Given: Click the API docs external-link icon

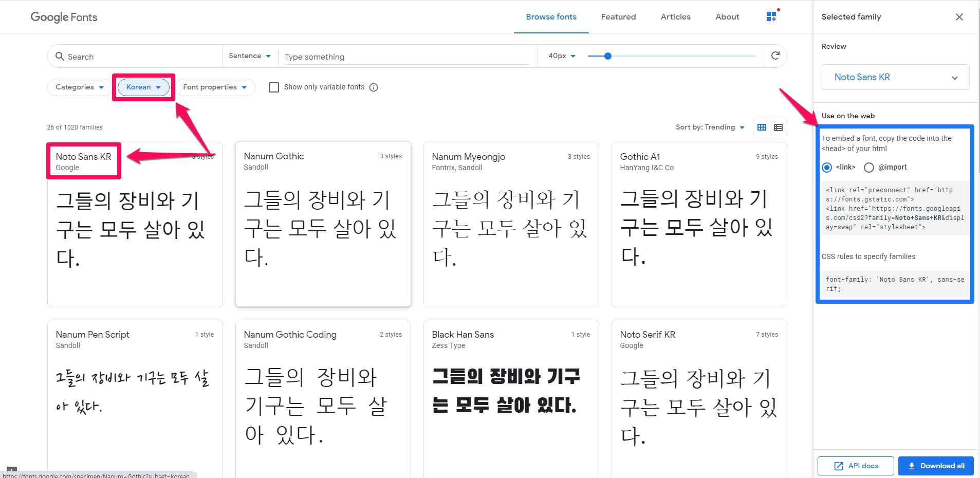Looking at the screenshot, I should click(x=838, y=466).
